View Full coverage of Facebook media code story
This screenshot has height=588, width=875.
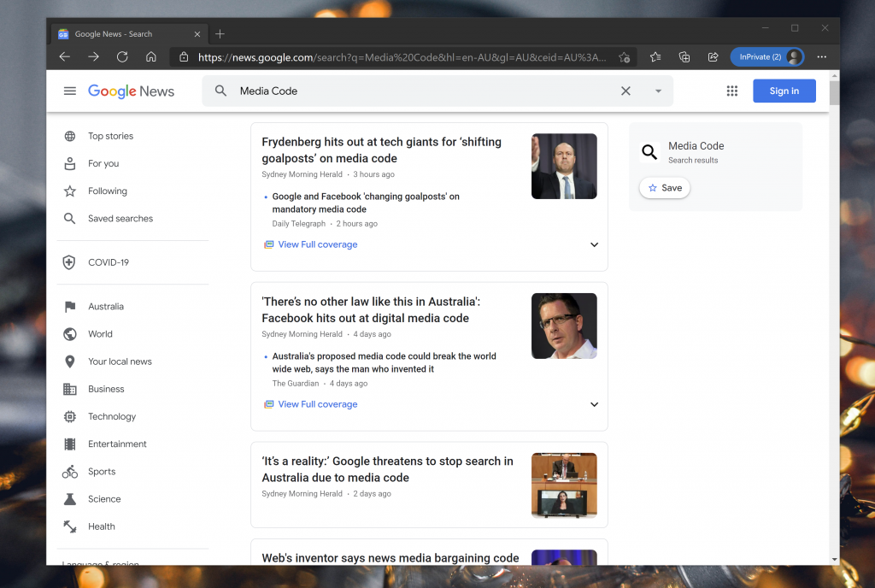[x=318, y=404]
